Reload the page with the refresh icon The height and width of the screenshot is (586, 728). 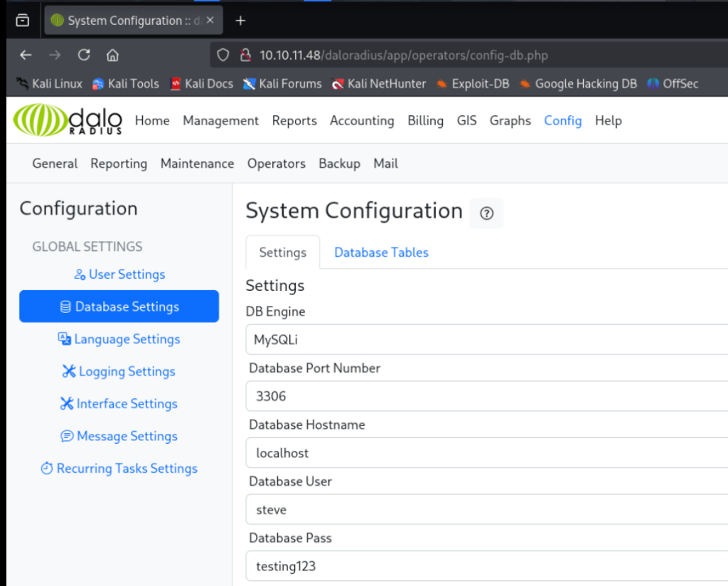pos(84,55)
